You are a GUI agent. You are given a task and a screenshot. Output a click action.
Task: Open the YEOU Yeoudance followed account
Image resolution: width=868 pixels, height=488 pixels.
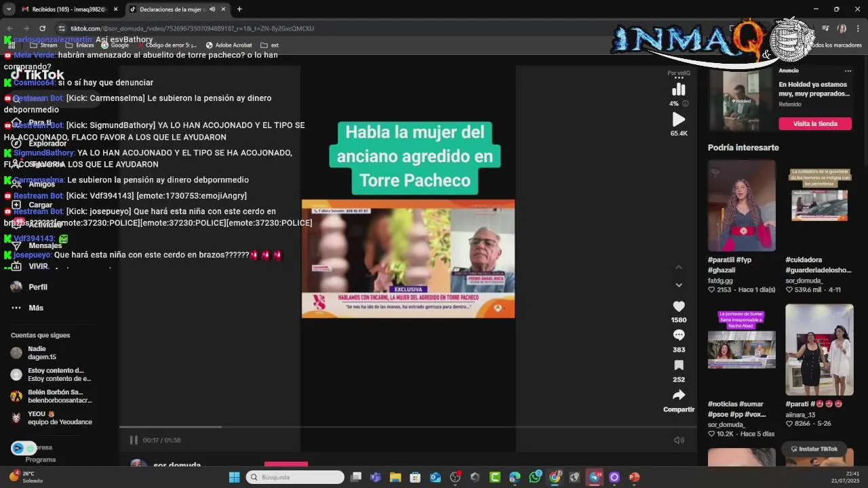(51, 418)
